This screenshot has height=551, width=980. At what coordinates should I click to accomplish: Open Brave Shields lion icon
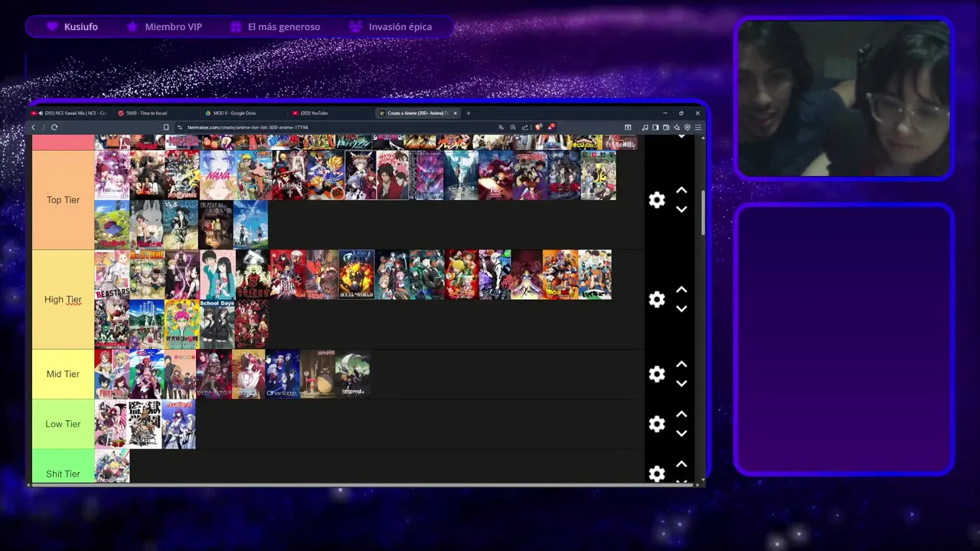pos(538,127)
